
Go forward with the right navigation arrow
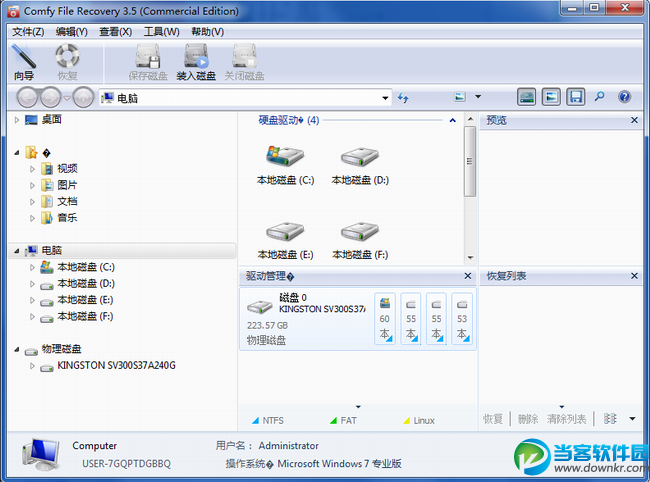(51, 98)
